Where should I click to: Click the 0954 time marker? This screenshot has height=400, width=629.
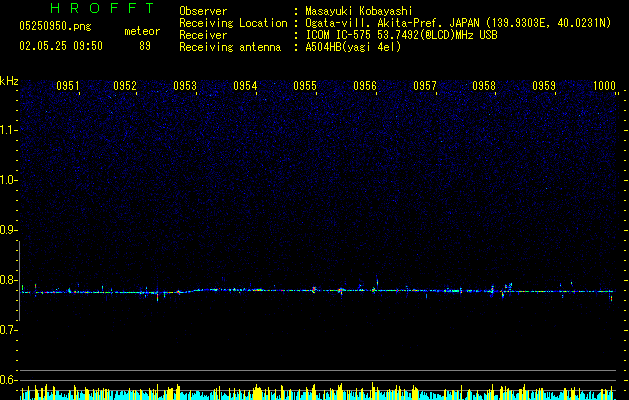pos(245,86)
